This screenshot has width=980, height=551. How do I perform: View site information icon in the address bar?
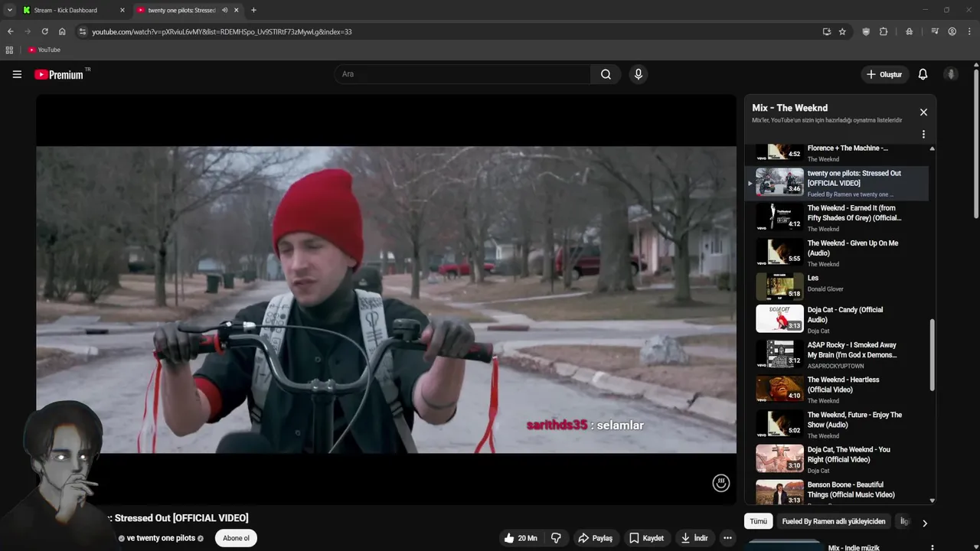(83, 31)
